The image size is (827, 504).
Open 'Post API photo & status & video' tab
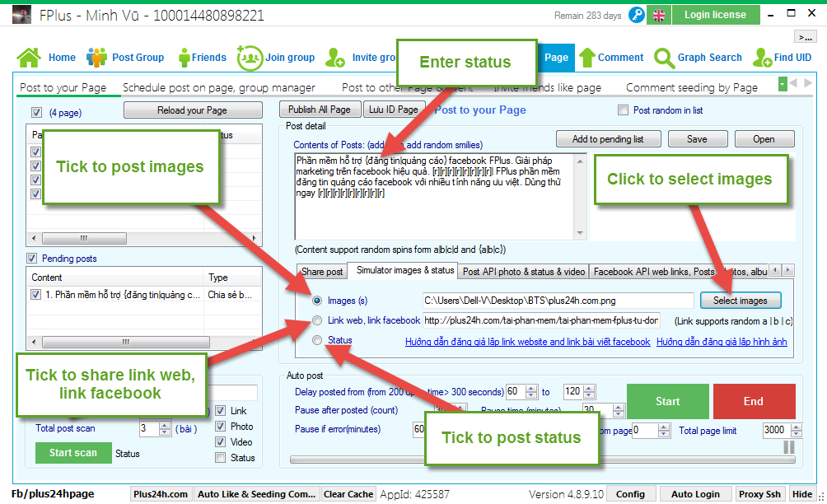coord(524,272)
